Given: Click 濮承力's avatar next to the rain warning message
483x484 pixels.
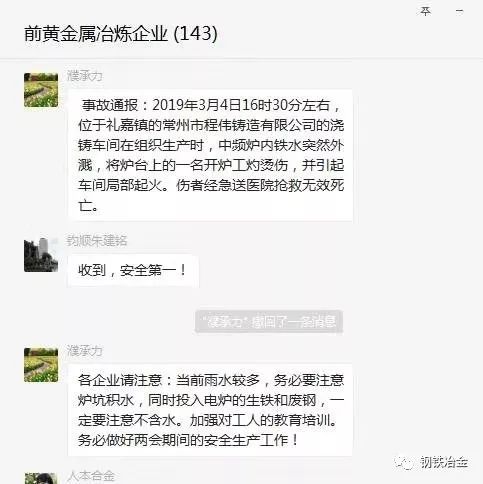Looking at the screenshot, I should (41, 365).
